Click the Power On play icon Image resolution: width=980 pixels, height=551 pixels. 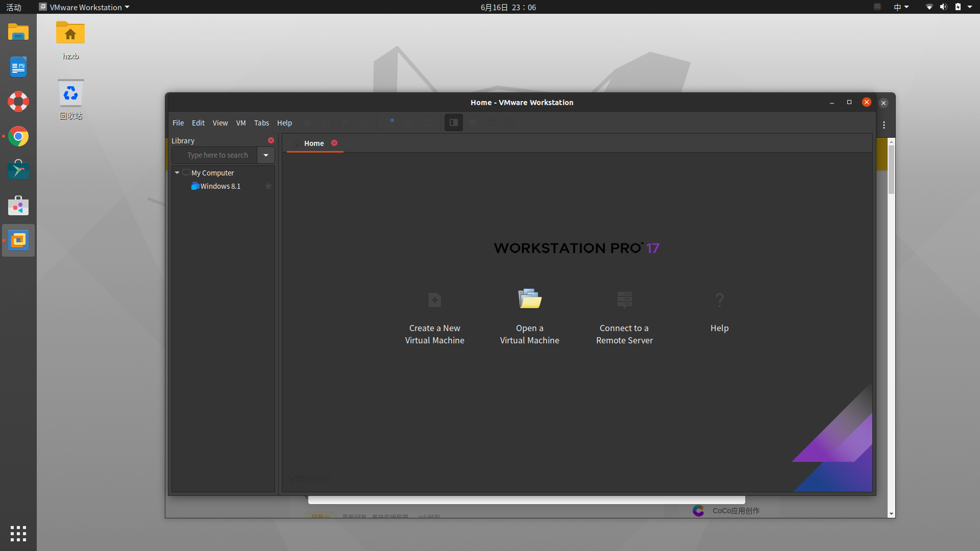tap(345, 123)
